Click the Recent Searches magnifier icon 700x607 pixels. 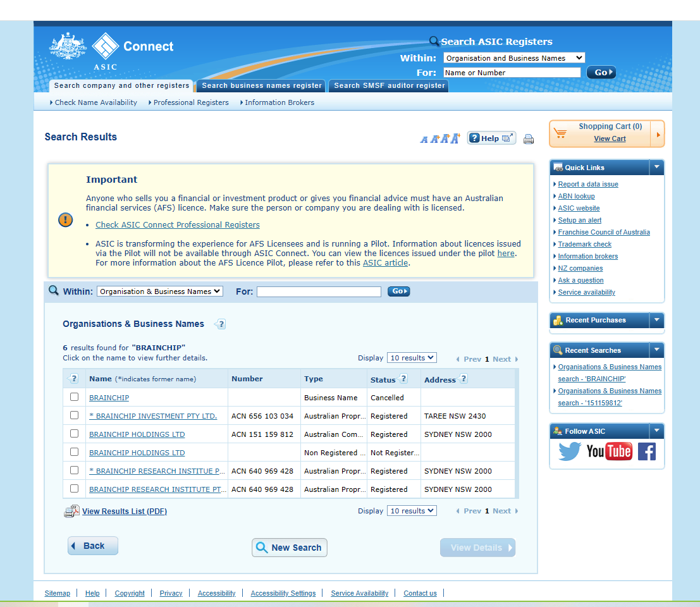click(x=558, y=350)
